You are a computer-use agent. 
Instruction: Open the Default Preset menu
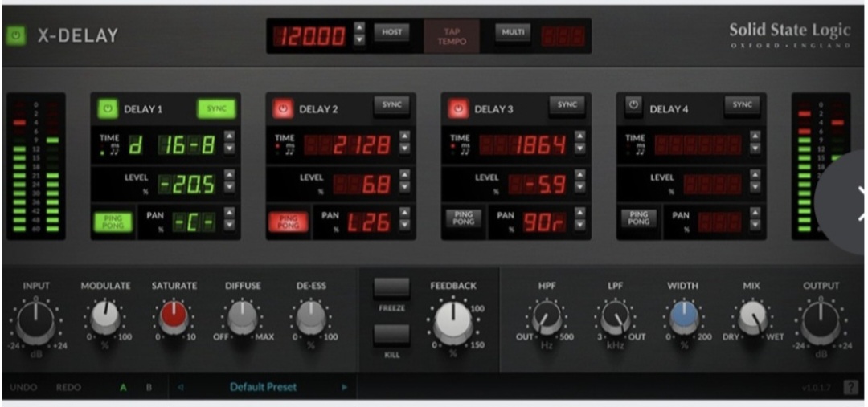point(263,387)
